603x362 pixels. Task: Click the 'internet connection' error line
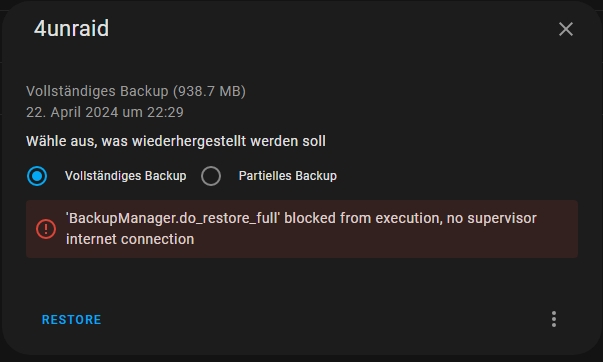130,239
